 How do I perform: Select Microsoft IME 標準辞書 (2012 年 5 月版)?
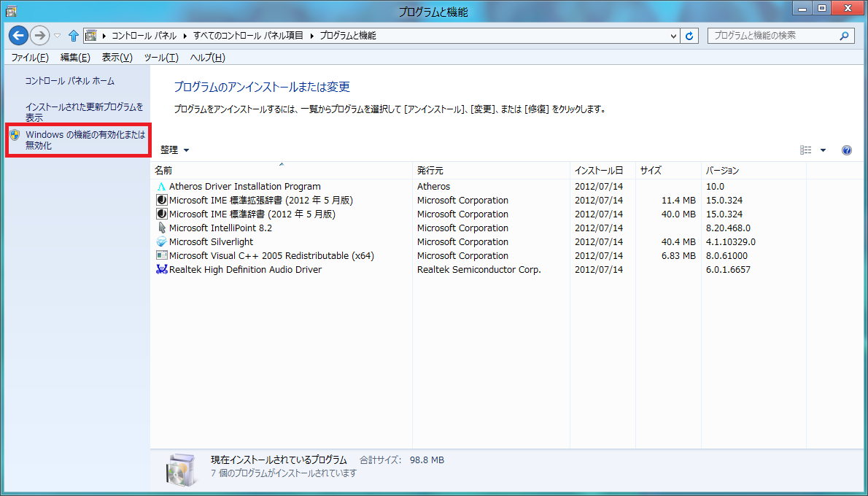pyautogui.click(x=252, y=214)
